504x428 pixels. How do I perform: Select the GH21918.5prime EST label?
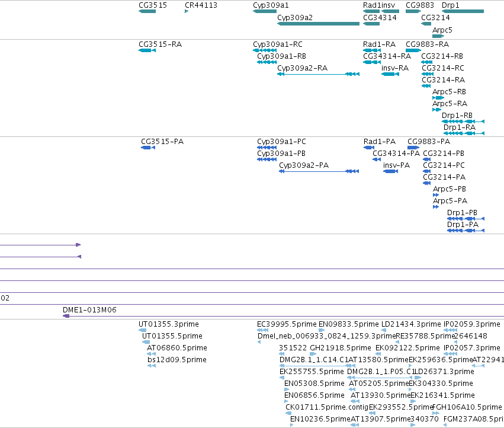point(341,348)
